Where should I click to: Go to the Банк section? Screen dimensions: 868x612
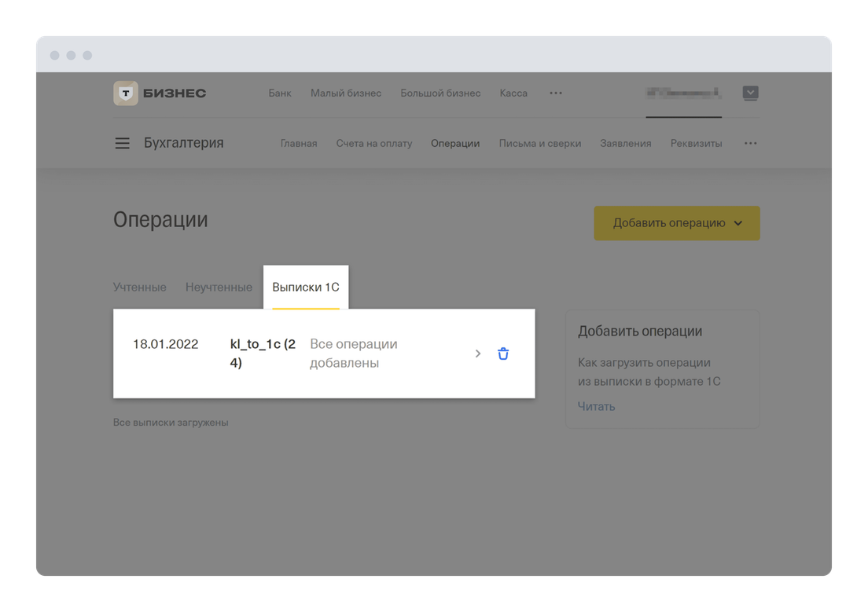tap(280, 93)
